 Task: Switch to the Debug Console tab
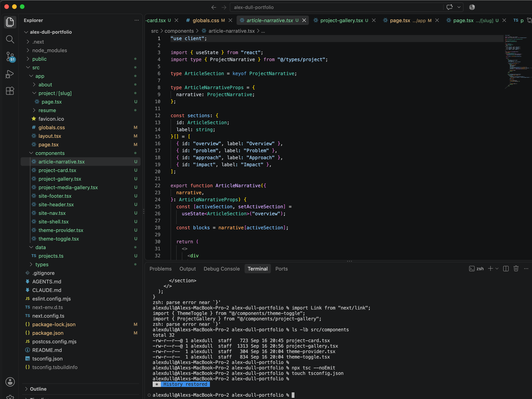[222, 269]
